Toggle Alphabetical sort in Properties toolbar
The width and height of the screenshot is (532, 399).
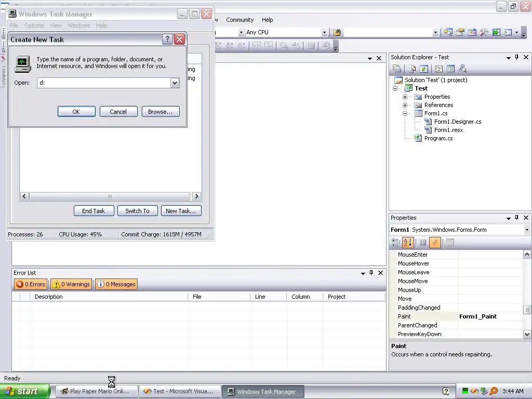coord(408,243)
